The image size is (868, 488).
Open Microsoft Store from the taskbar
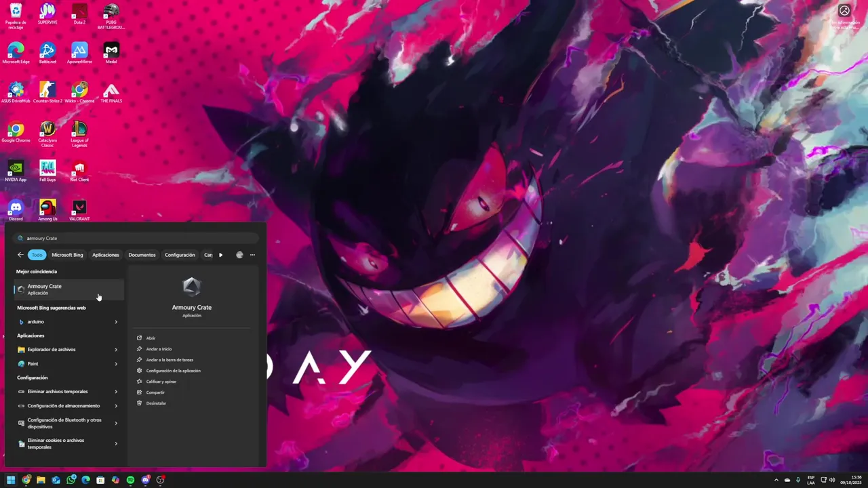coord(100,480)
